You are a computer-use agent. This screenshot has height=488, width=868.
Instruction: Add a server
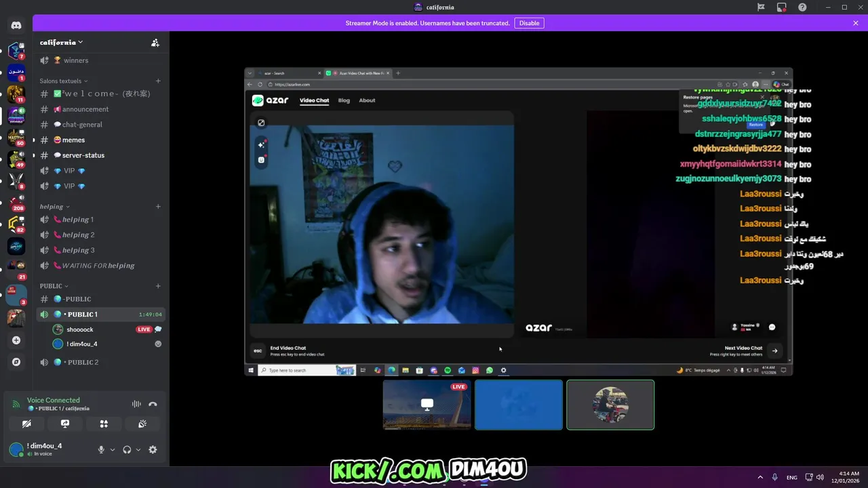[x=16, y=340]
